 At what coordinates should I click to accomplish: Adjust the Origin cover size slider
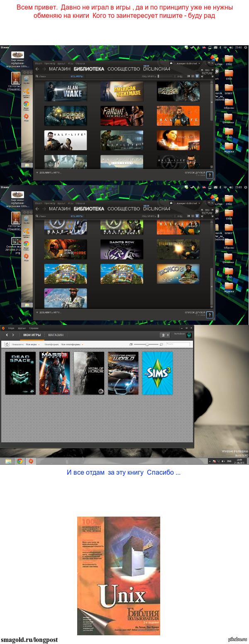tap(146, 344)
